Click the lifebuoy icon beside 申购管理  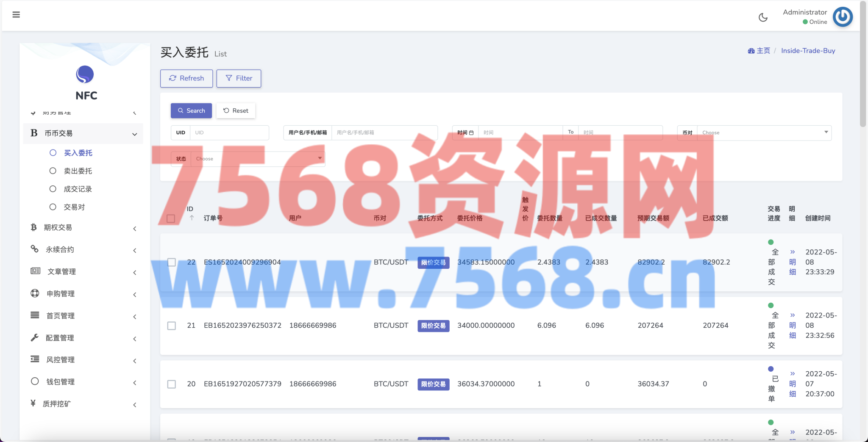[x=35, y=293]
